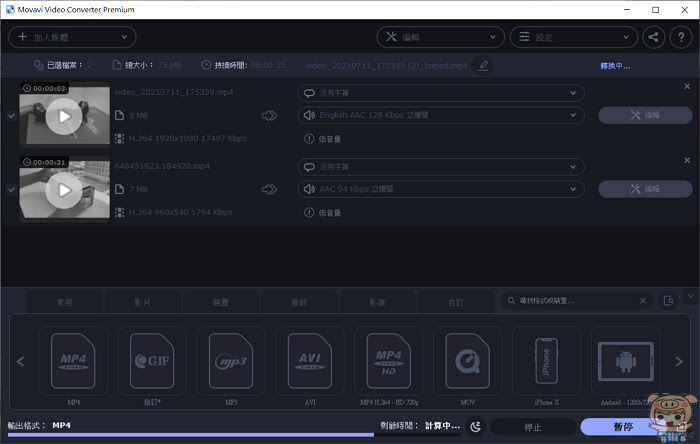Open the Edit tools dropdown at top

click(x=441, y=37)
